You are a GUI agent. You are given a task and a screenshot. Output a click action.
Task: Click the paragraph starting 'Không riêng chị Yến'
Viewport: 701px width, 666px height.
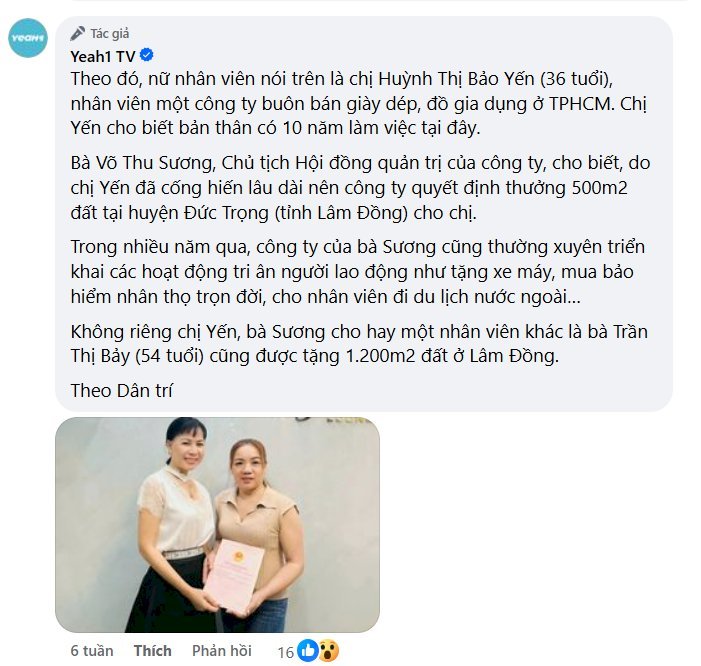[x=359, y=344]
